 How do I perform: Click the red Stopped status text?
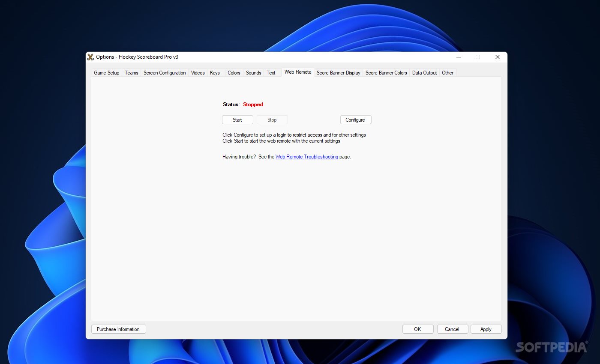pyautogui.click(x=253, y=104)
